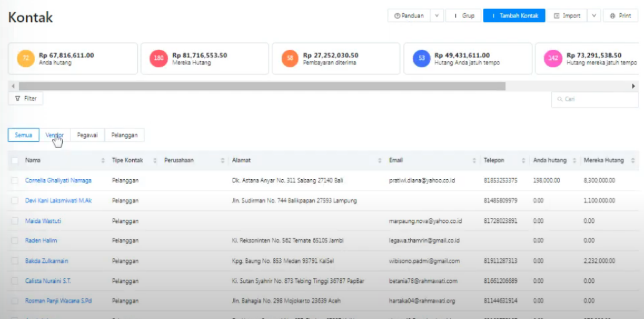Click the orange 72 badge on Anda hutang card
The height and width of the screenshot is (319, 644).
coord(26,59)
